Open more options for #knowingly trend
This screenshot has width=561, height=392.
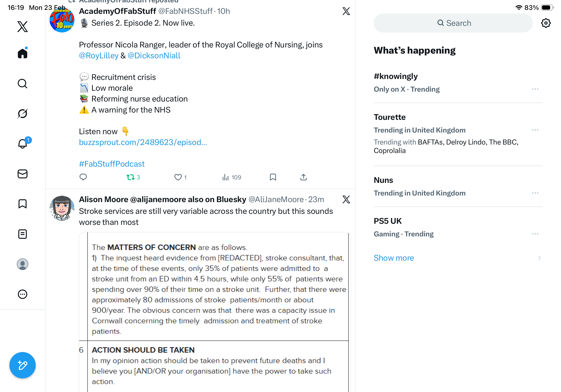click(x=535, y=89)
